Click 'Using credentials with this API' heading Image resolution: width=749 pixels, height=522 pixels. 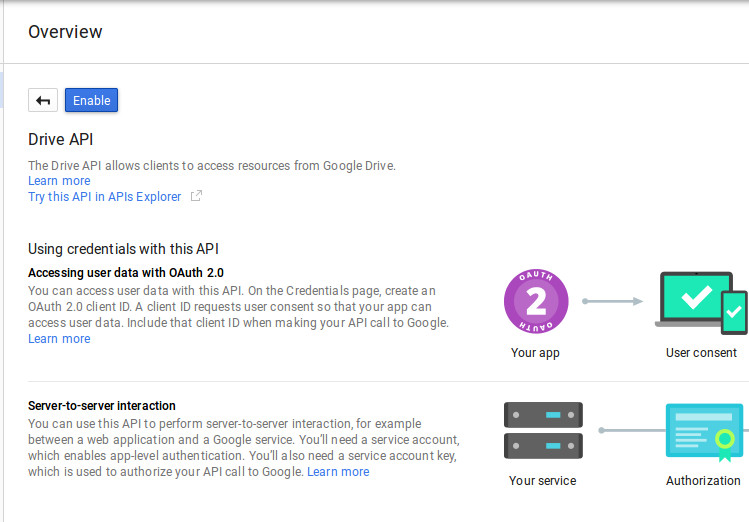pos(123,249)
